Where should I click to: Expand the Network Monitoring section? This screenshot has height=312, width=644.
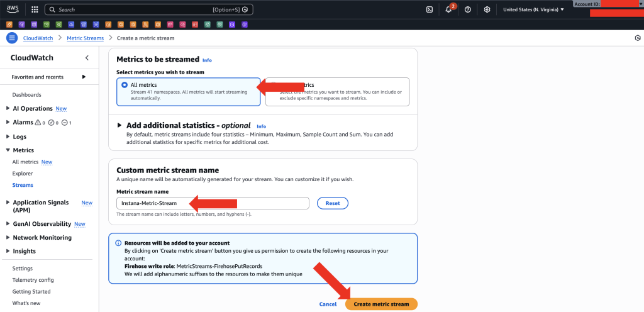8,237
